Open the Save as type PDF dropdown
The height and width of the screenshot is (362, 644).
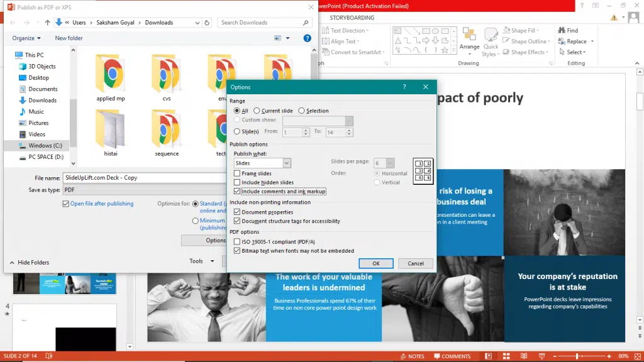tap(145, 190)
